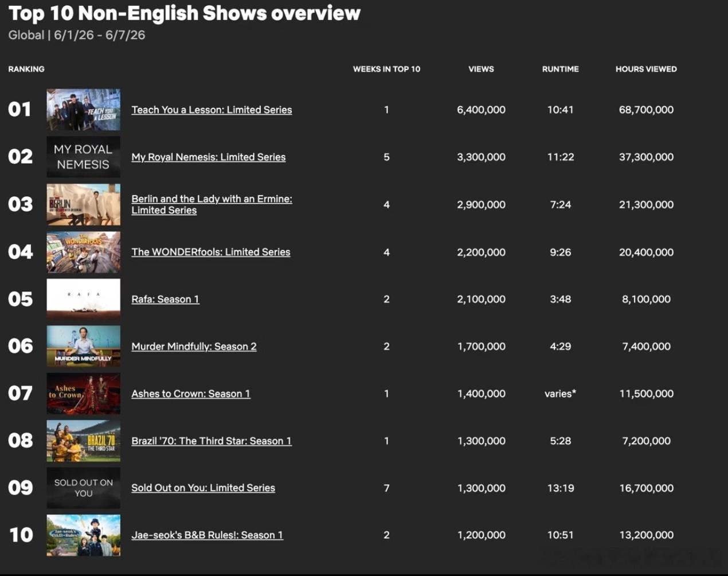Click The WONDERfools poster thumbnail

(83, 252)
